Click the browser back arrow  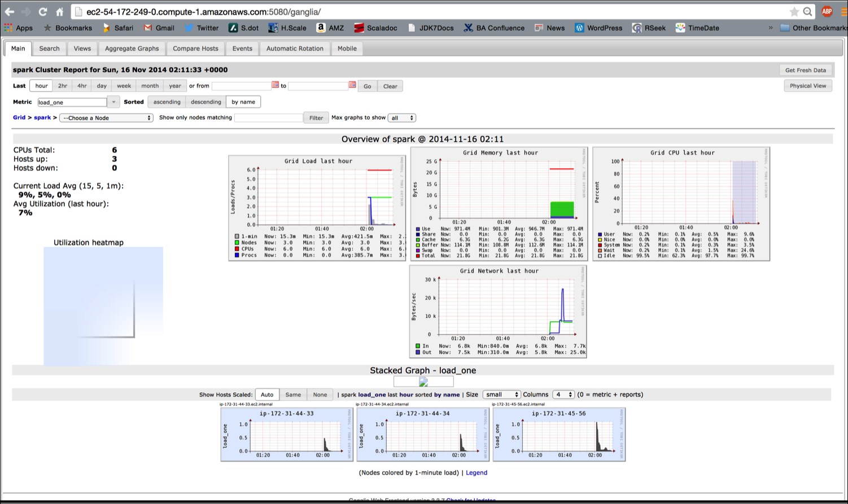point(10,11)
